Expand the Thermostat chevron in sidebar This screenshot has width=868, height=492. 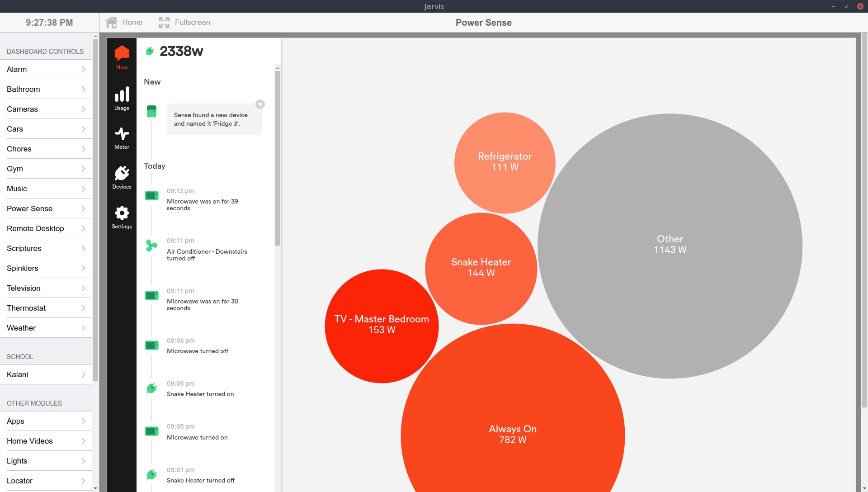click(x=84, y=308)
